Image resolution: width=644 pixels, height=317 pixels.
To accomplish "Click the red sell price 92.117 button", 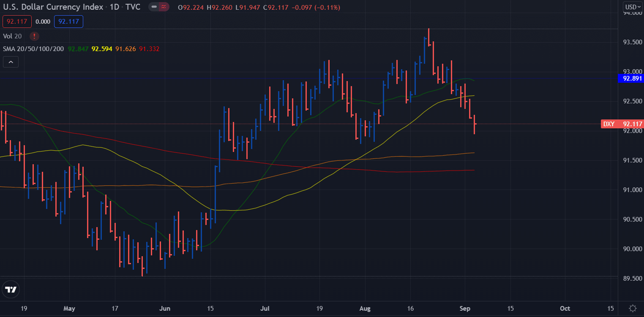I will pyautogui.click(x=17, y=22).
